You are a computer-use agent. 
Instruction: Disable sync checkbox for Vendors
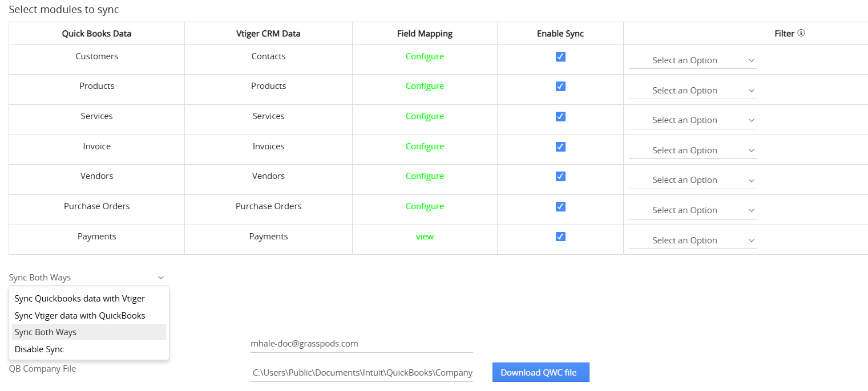click(x=560, y=176)
